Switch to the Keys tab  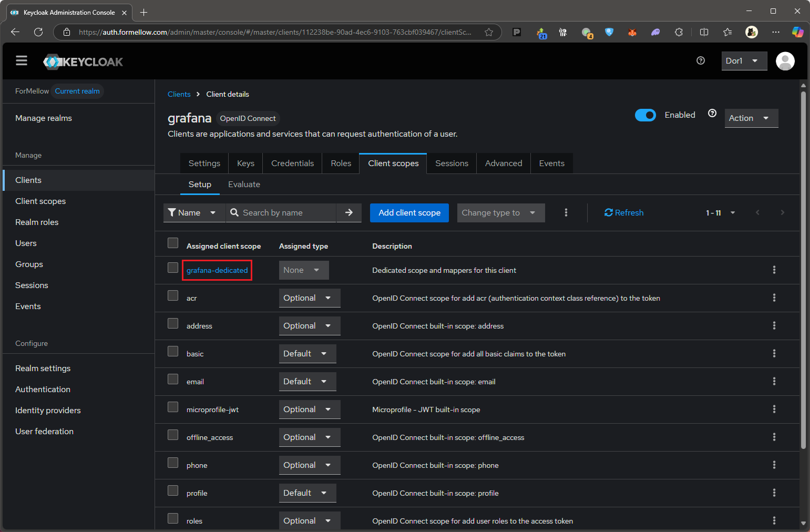245,163
